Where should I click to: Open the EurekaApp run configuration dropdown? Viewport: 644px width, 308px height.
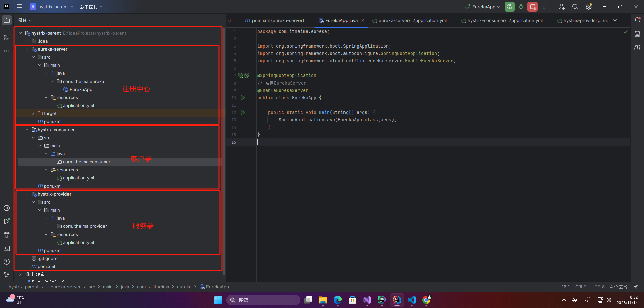pos(483,7)
